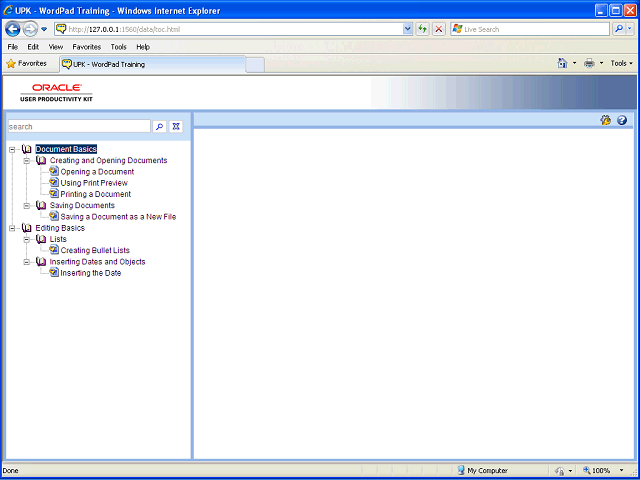Click the Print icon in command bar
The width and height of the screenshot is (640, 480).
pyautogui.click(x=589, y=63)
